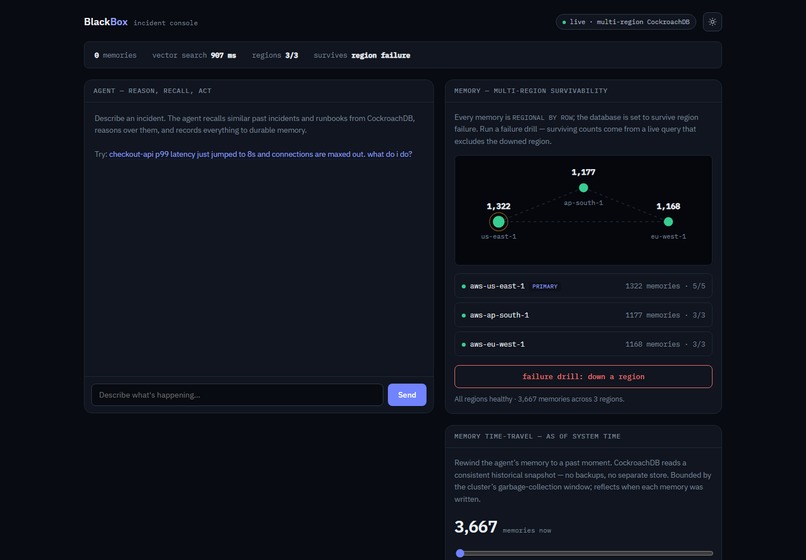Click the PRIMARY tag on aws-us-east-1
Viewport: 806px width, 560px height.
pyautogui.click(x=544, y=286)
